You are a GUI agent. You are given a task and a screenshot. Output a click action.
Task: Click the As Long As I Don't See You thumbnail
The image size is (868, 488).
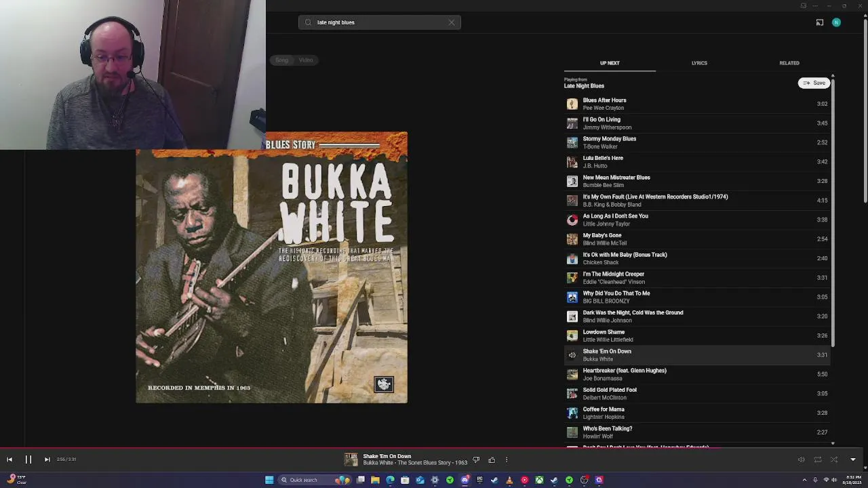(572, 220)
